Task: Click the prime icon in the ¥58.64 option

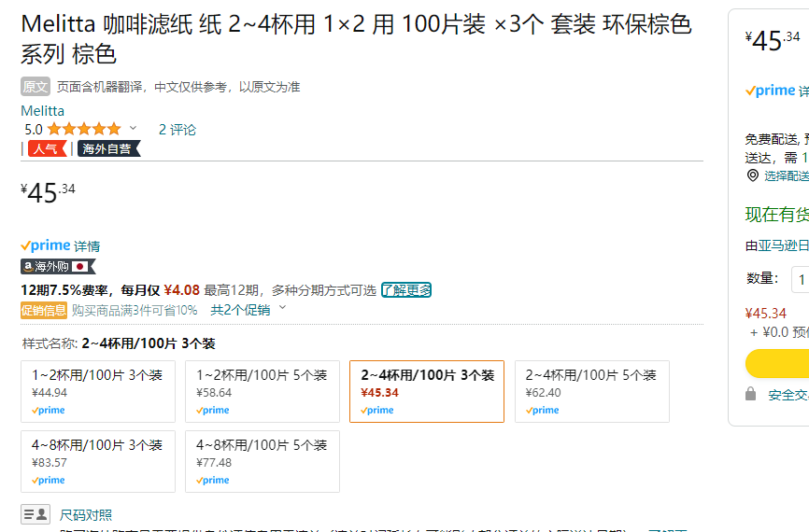Action: pos(213,411)
